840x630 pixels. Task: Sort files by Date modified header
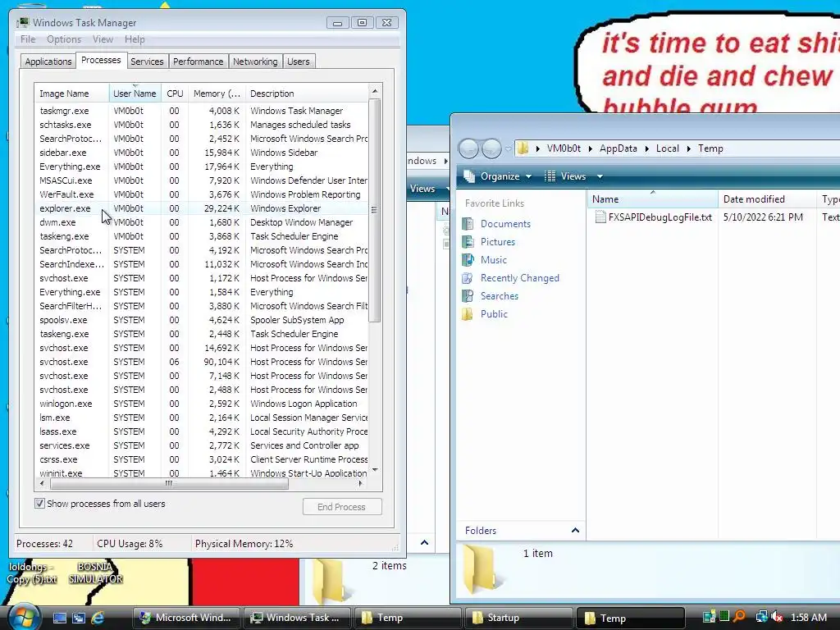pyautogui.click(x=767, y=199)
